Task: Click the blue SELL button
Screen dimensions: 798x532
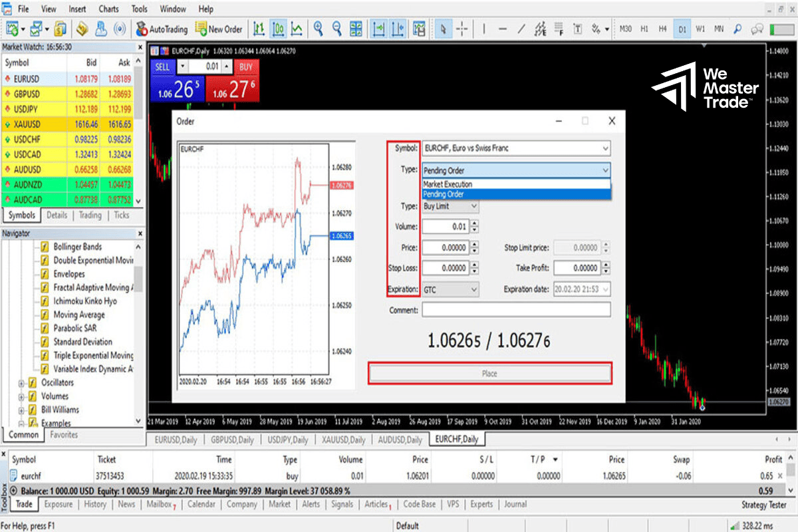Action: click(162, 66)
